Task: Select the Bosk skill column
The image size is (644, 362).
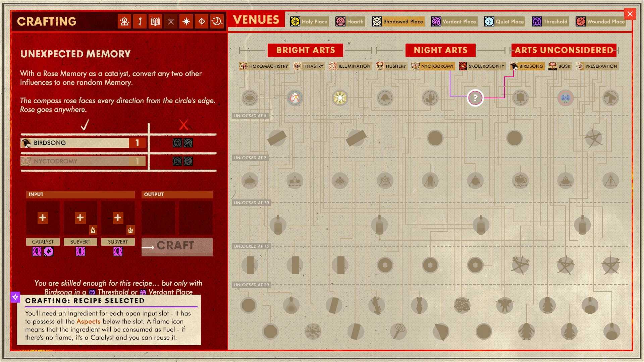Action: click(560, 66)
